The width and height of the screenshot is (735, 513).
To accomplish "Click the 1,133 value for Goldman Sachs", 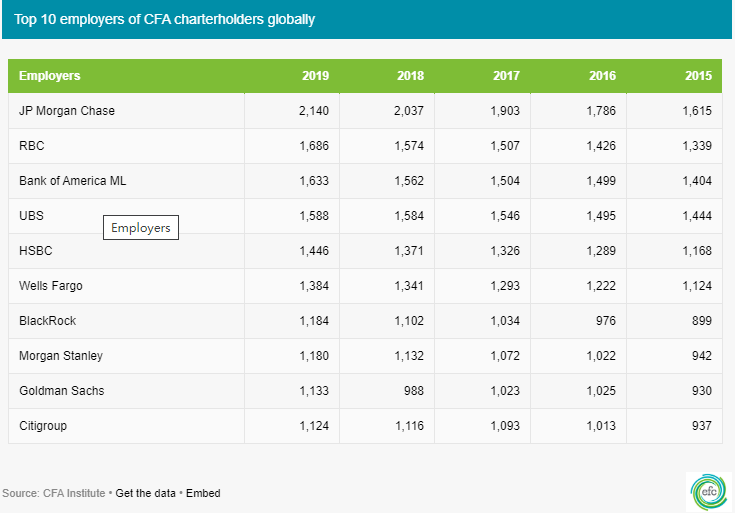I will click(314, 391).
